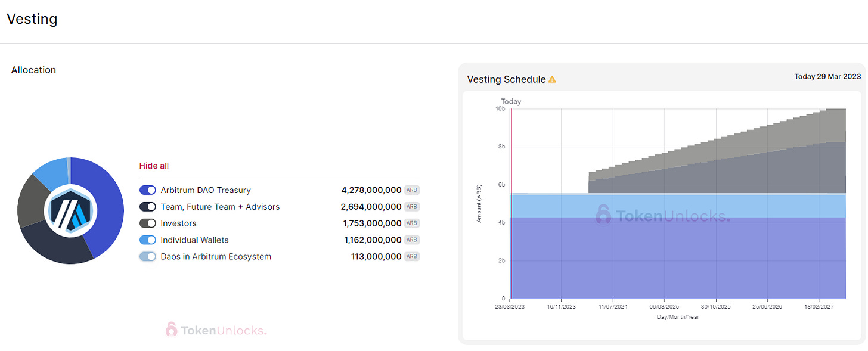Switch off the Individual Wallets toggle

pos(148,240)
